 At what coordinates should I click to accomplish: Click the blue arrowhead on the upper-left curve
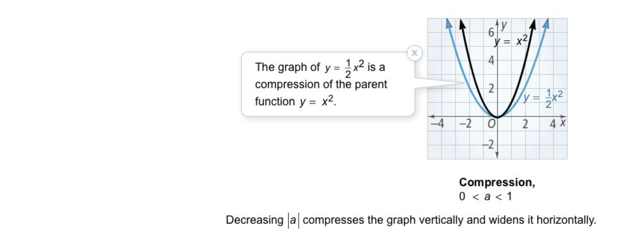coord(449,24)
